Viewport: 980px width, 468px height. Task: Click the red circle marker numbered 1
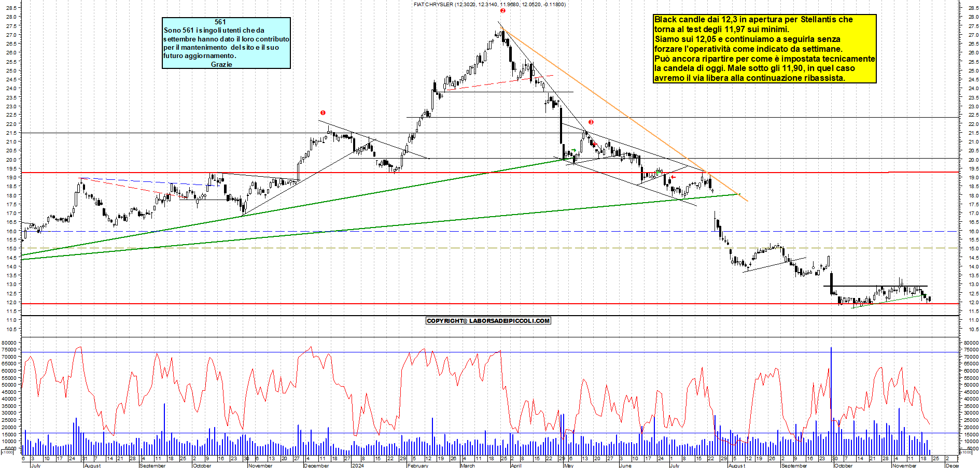pyautogui.click(x=323, y=112)
